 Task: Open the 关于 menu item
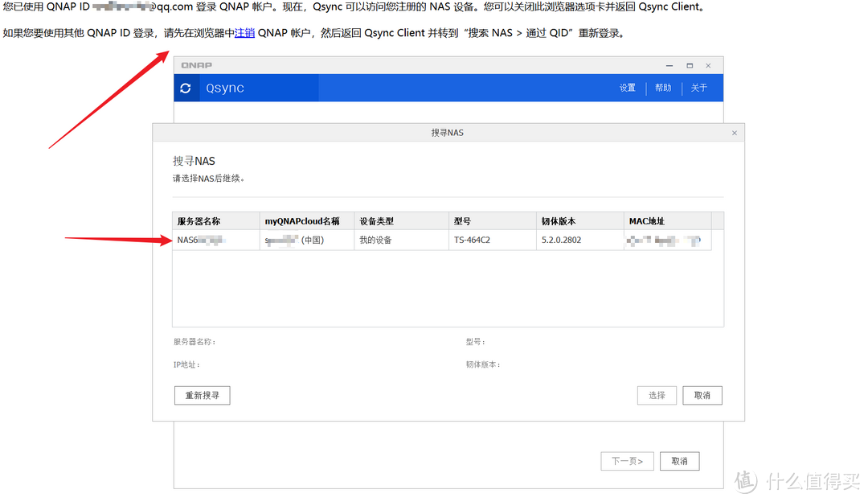click(698, 88)
